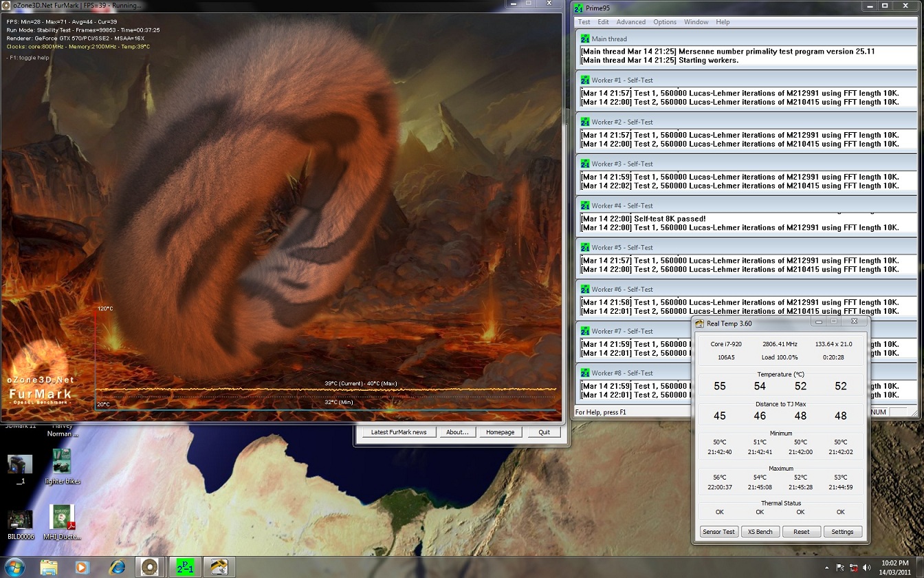Open the network status tray icon

point(854,568)
